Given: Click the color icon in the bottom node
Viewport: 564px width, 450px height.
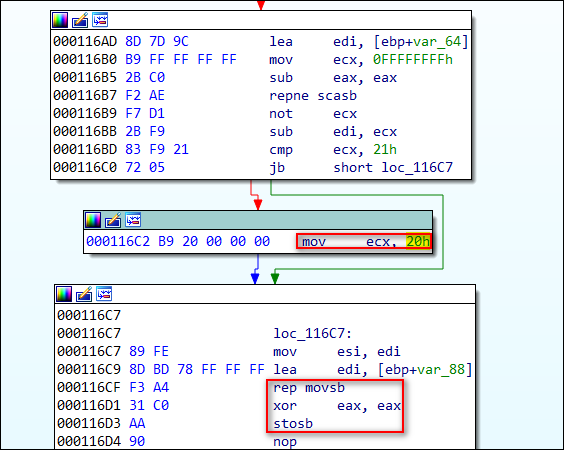Looking at the screenshot, I should 64,294.
